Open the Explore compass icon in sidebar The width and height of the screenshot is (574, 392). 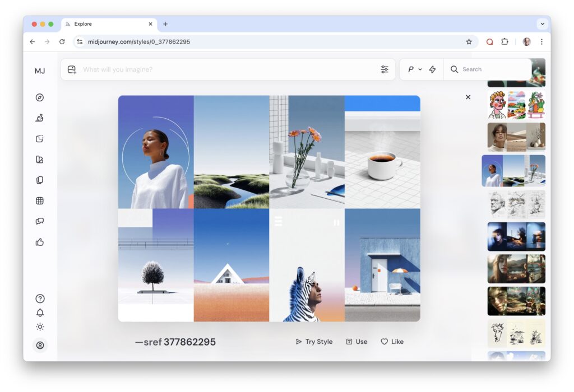pos(40,97)
